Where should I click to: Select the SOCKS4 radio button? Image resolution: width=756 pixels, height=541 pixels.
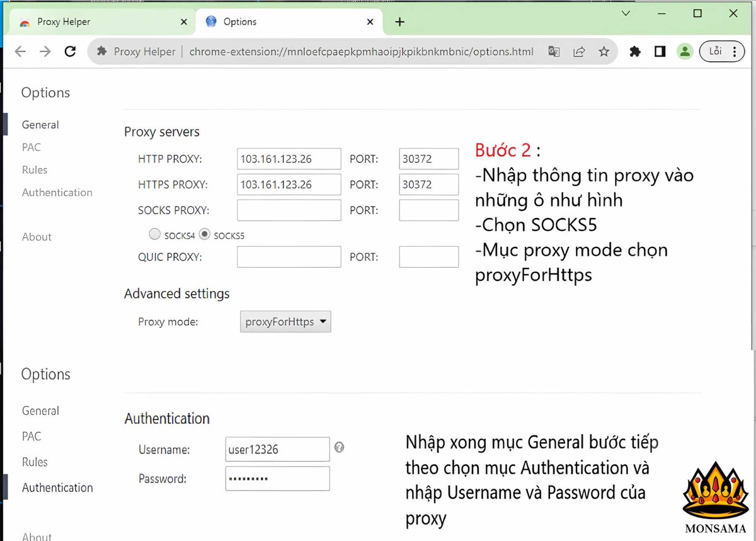tap(154, 234)
